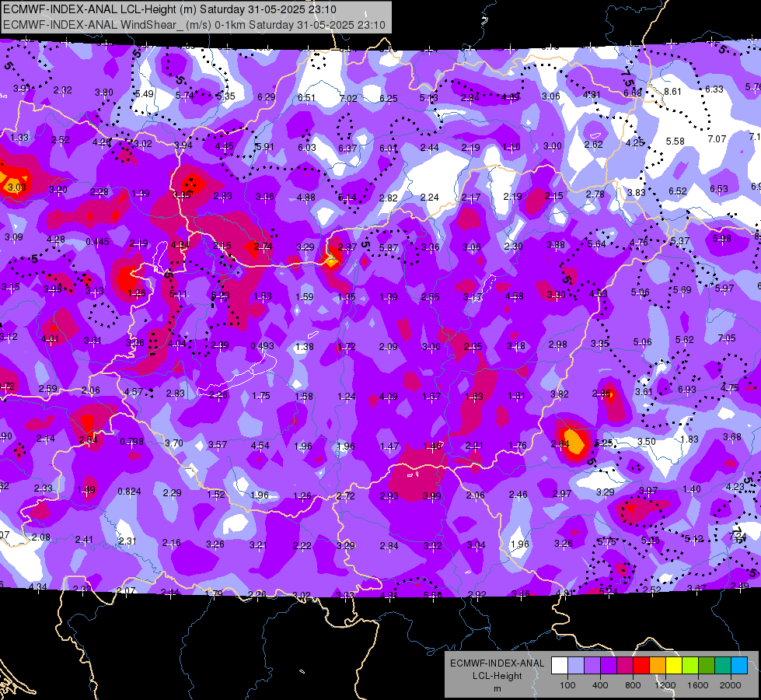Click the wind shear value "1.40"
This screenshot has height=700, width=761.
tap(692, 489)
